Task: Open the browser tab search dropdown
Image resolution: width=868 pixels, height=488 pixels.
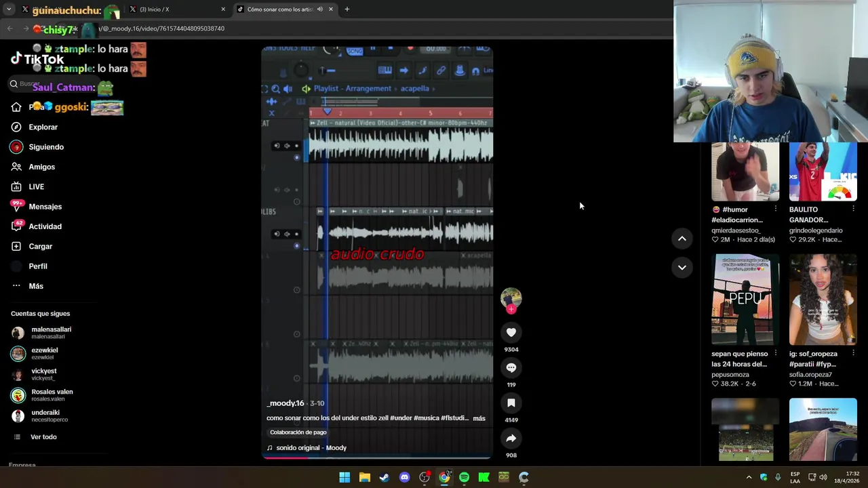Action: [x=9, y=9]
